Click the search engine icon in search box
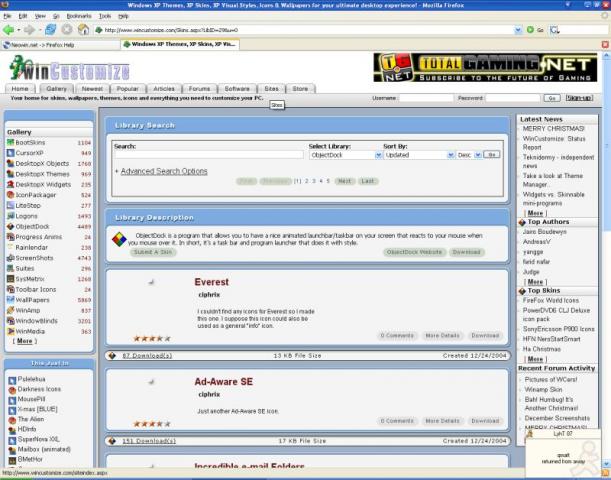611x480 pixels. (554, 30)
